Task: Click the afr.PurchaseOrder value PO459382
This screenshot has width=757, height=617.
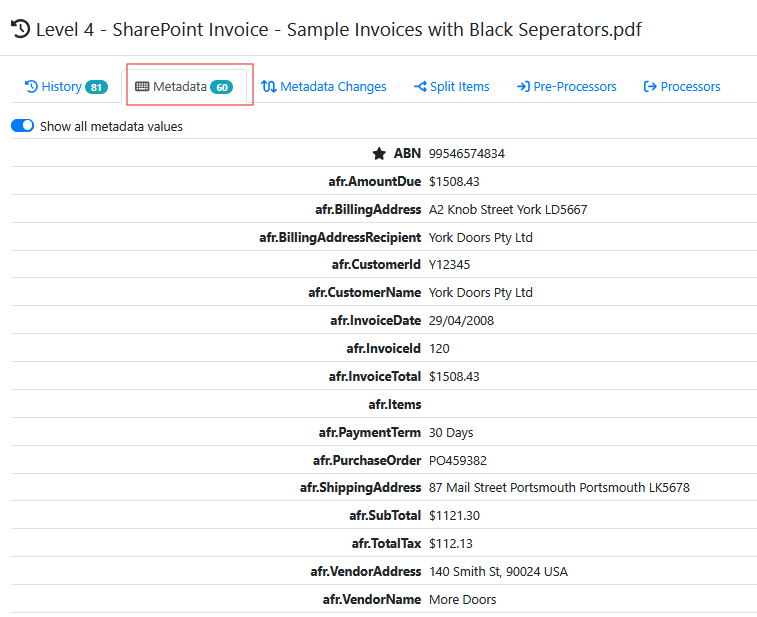Action: point(458,460)
